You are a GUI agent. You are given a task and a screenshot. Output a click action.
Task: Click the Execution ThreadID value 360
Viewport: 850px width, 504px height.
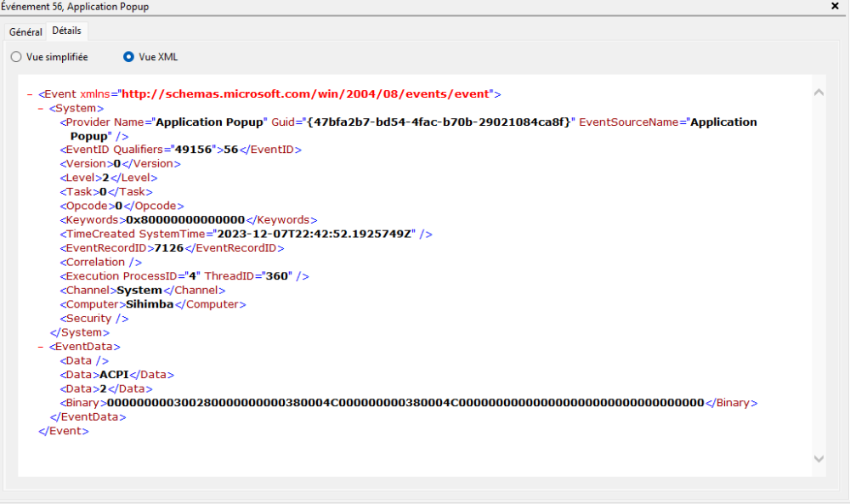[276, 276]
